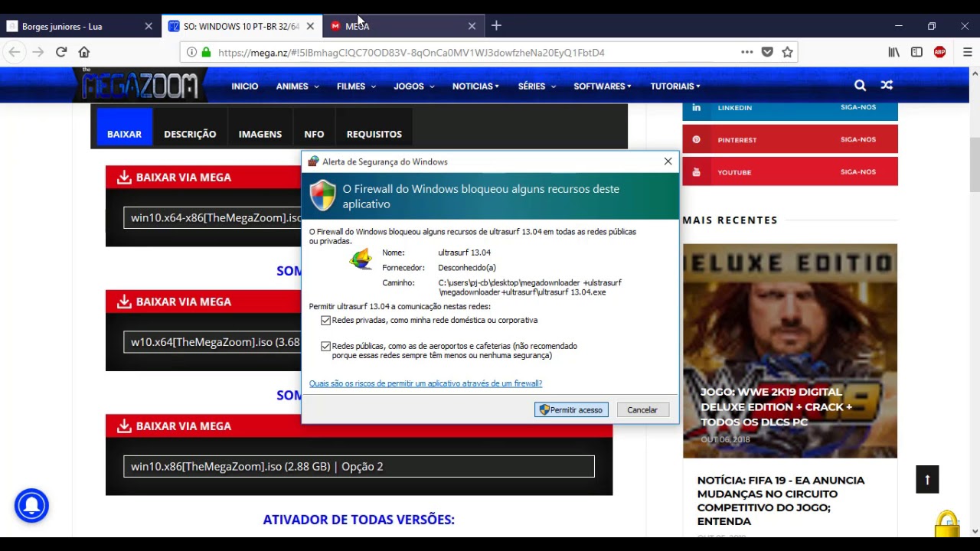980x551 pixels.
Task: Click the green padlock security icon
Action: pyautogui.click(x=205, y=52)
